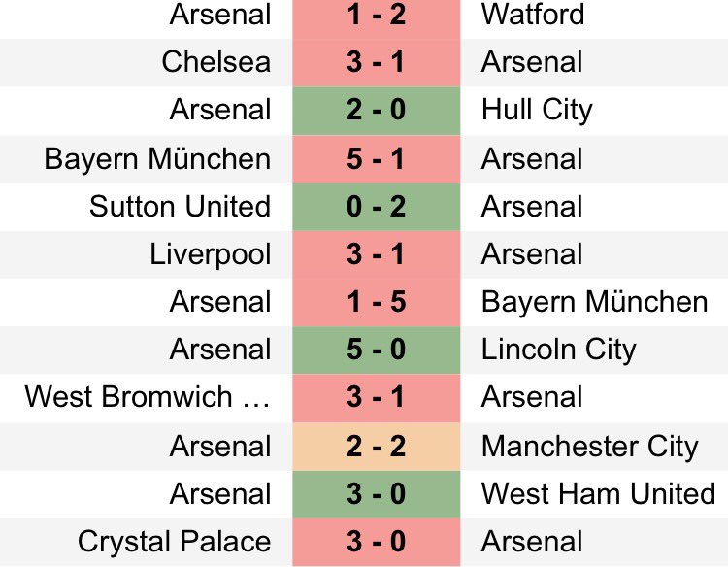Select Watford team name
This screenshot has height=567, width=728.
[x=533, y=15]
